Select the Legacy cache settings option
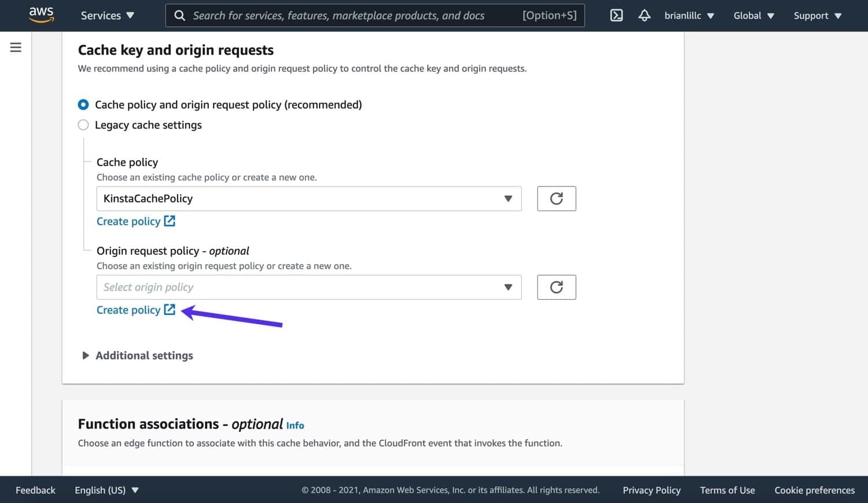Screen dimensions: 868x503 [x=83, y=124]
